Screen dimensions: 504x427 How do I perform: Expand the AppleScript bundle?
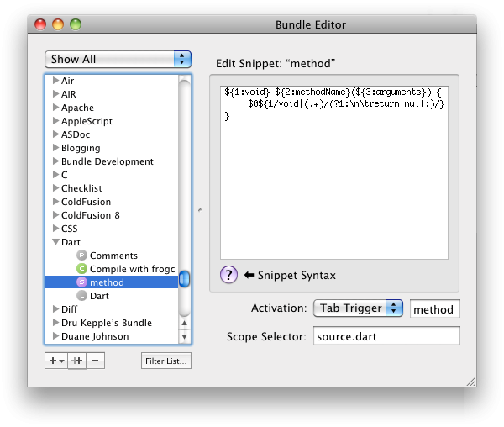pyautogui.click(x=55, y=121)
